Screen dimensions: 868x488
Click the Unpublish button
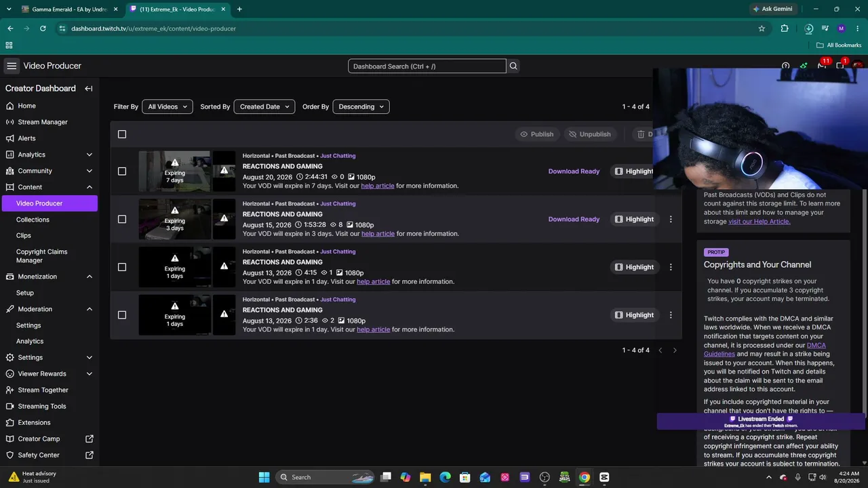[590, 134]
